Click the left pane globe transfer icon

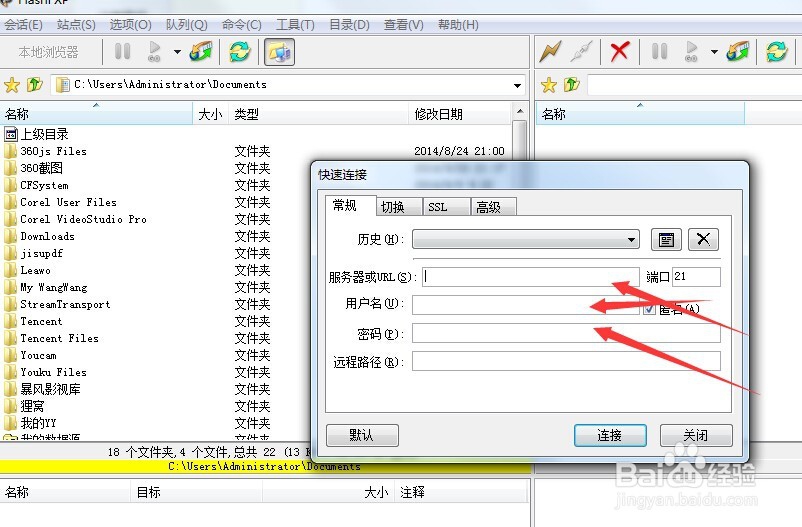201,51
